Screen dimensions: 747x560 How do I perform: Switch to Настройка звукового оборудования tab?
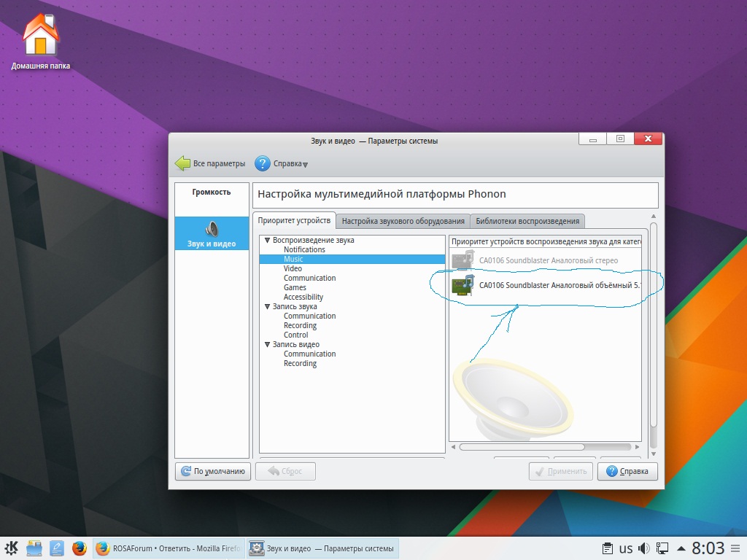point(403,221)
